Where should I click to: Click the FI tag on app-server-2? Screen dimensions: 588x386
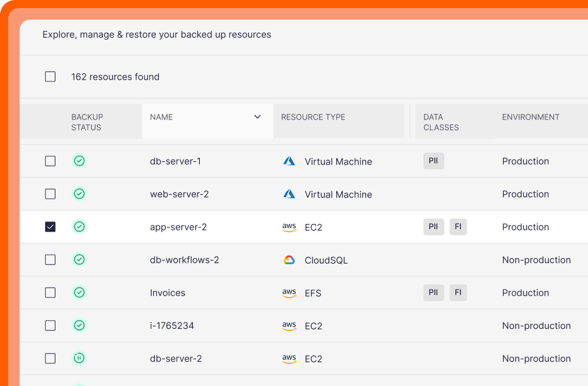pyautogui.click(x=458, y=227)
